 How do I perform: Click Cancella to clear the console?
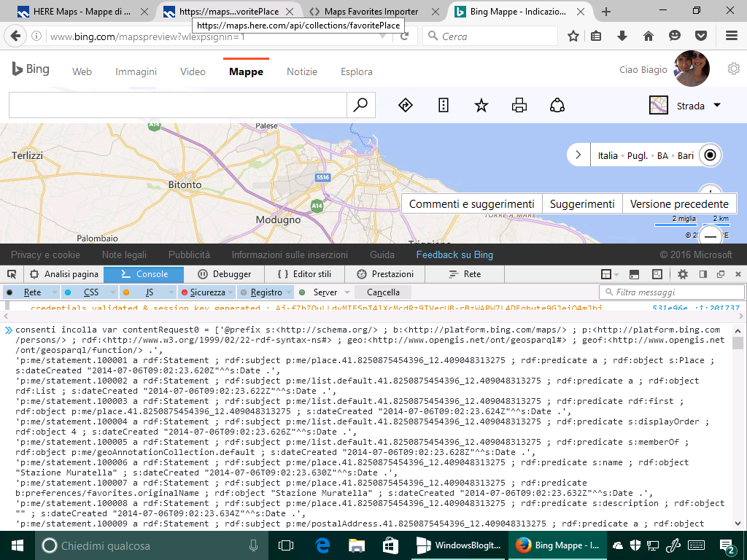pyautogui.click(x=383, y=292)
